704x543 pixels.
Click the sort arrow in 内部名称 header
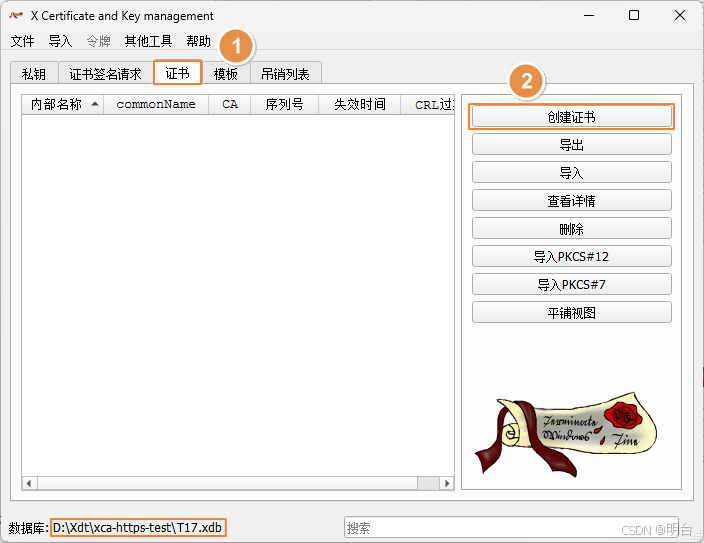[x=95, y=104]
